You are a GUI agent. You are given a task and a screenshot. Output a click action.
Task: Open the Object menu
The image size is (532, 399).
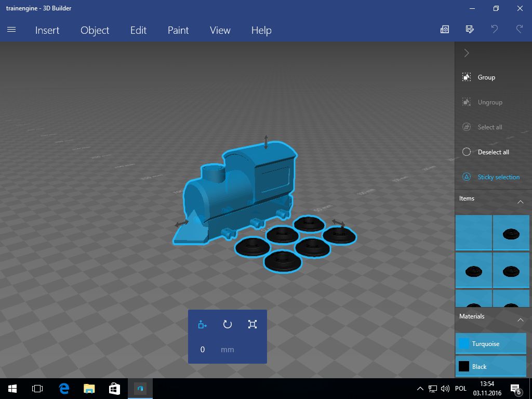coord(95,30)
